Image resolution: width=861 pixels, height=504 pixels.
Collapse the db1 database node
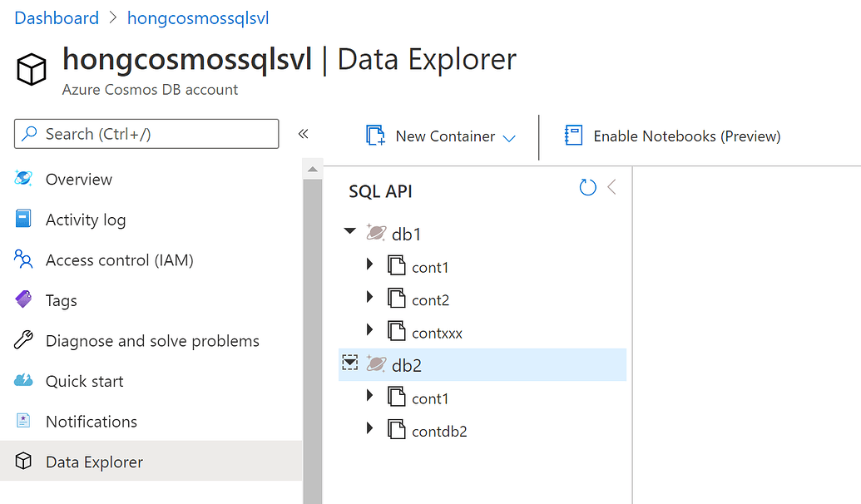[x=349, y=232]
